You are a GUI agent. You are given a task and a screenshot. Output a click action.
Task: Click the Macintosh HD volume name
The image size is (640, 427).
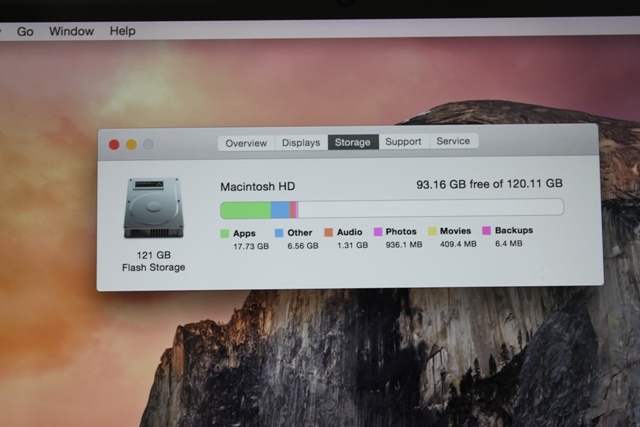258,187
